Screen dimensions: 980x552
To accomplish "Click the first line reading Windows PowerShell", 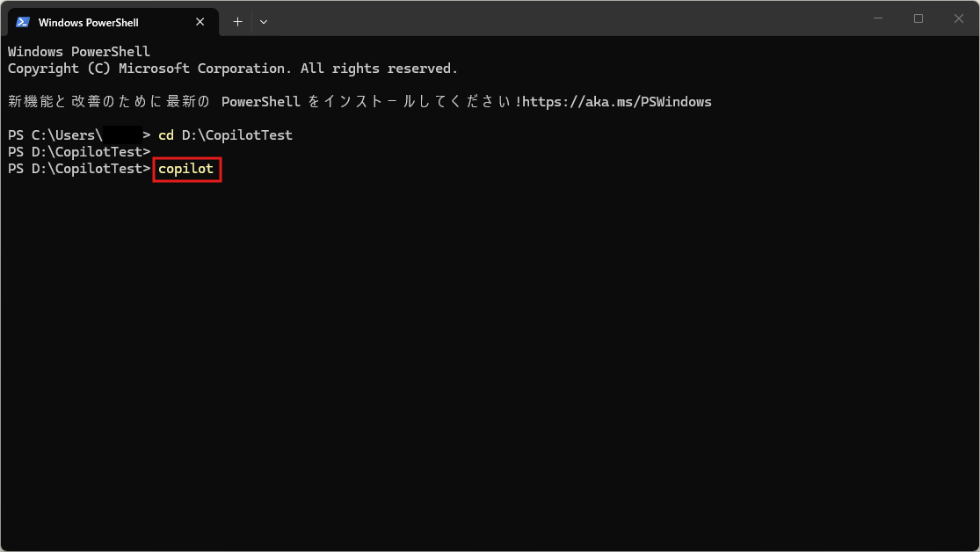I will tap(79, 52).
